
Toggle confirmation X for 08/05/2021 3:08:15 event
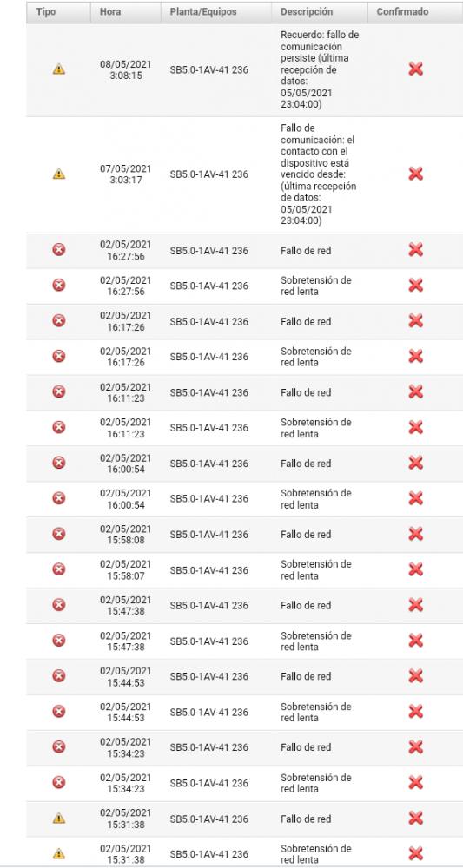coord(416,69)
